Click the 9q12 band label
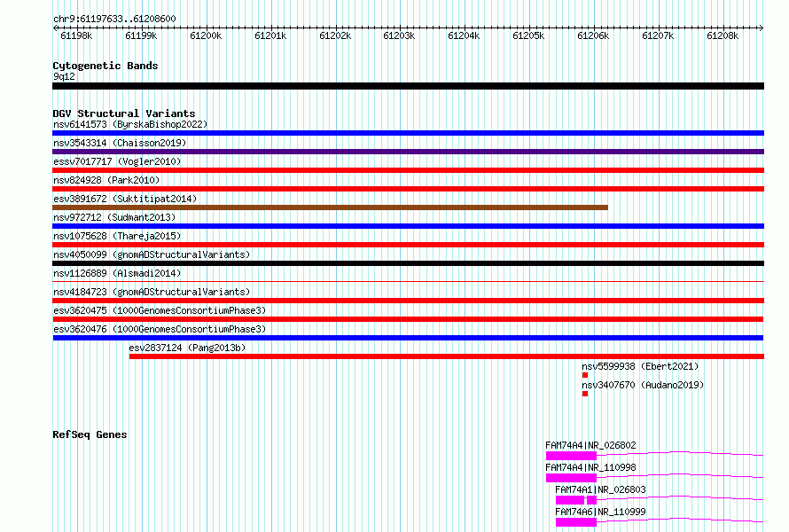The height and width of the screenshot is (532, 789). [65, 76]
